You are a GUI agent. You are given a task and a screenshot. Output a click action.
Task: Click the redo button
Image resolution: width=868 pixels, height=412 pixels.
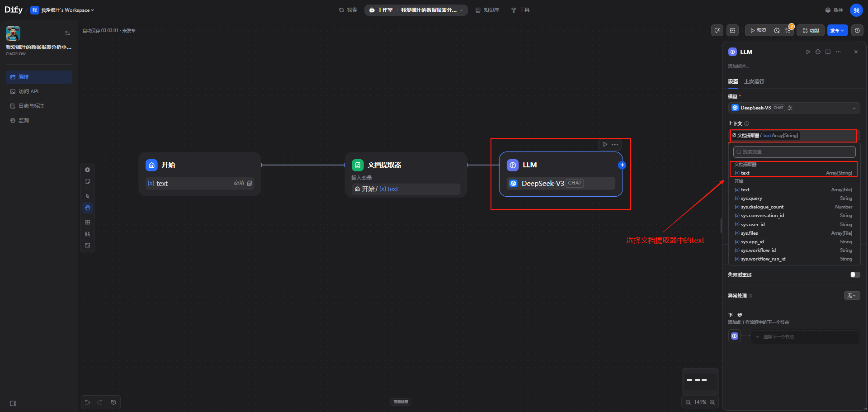point(100,402)
